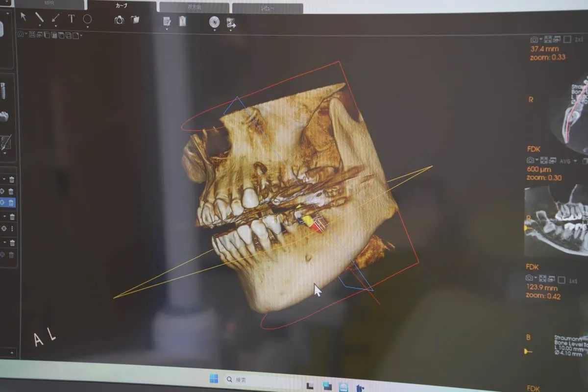The image size is (588, 392).
Task: Expand the dropdown under the arrow tool
Action: (55, 26)
